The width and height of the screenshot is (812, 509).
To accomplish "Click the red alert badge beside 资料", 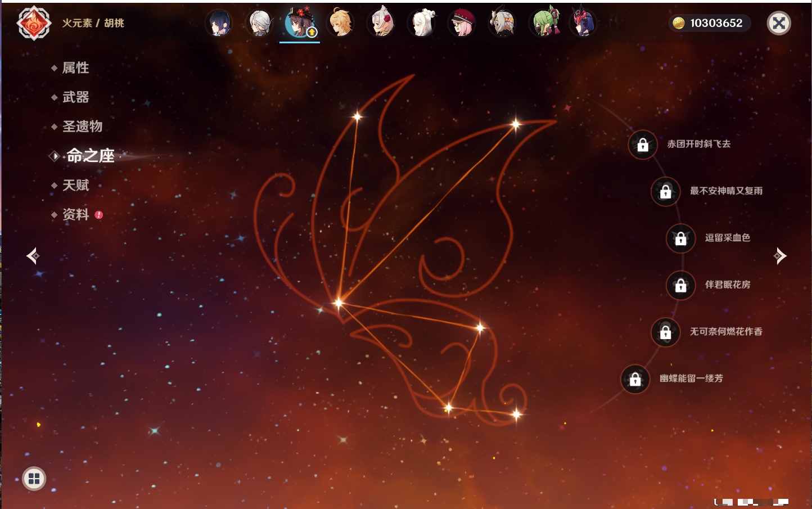I will (99, 215).
